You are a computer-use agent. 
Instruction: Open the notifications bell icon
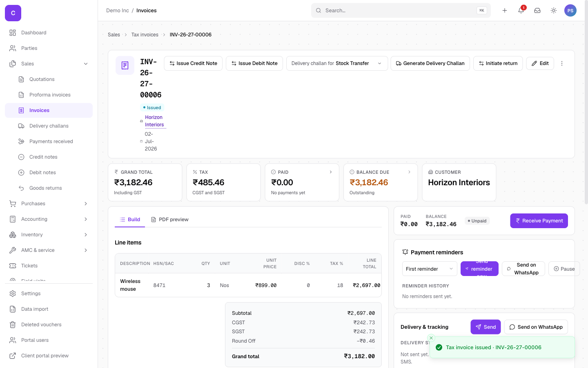(521, 11)
